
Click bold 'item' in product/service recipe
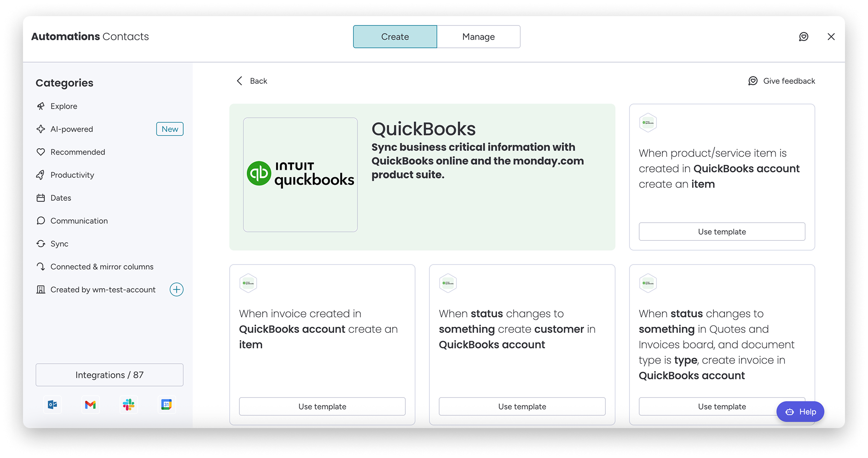click(703, 184)
